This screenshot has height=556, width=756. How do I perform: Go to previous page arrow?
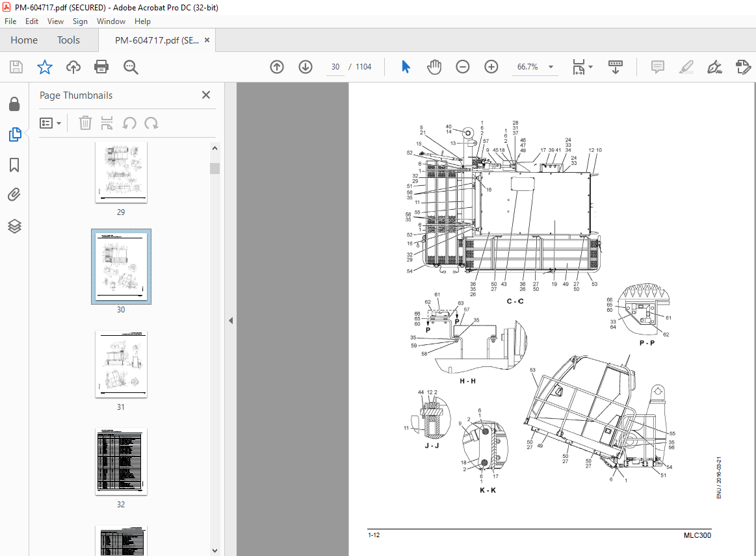pyautogui.click(x=277, y=67)
